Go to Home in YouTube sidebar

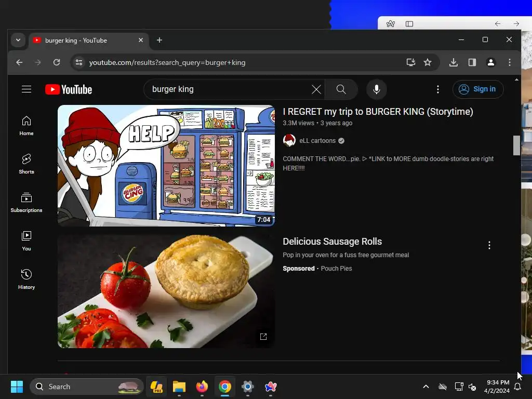coord(26,126)
